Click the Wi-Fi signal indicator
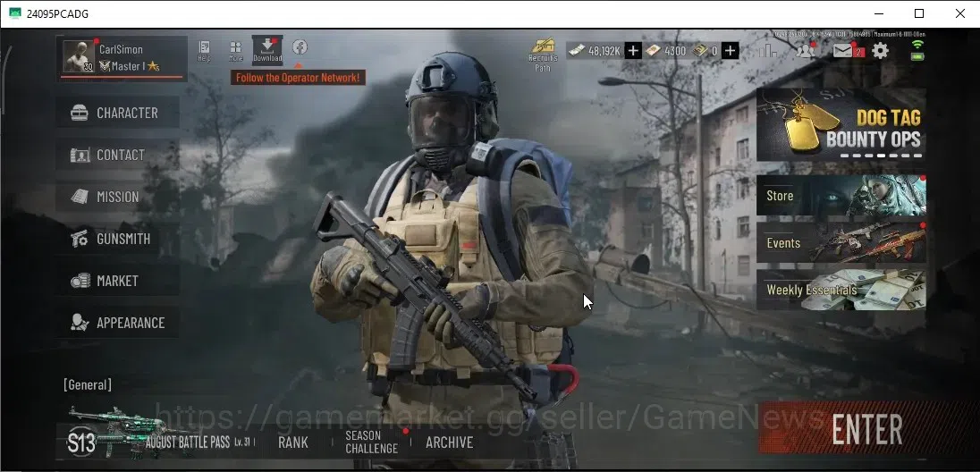 click(917, 45)
